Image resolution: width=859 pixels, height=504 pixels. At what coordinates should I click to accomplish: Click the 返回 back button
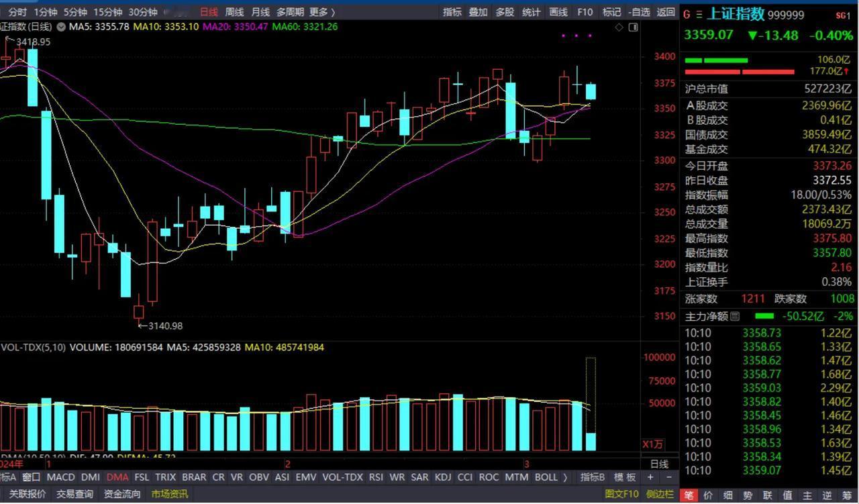point(666,12)
